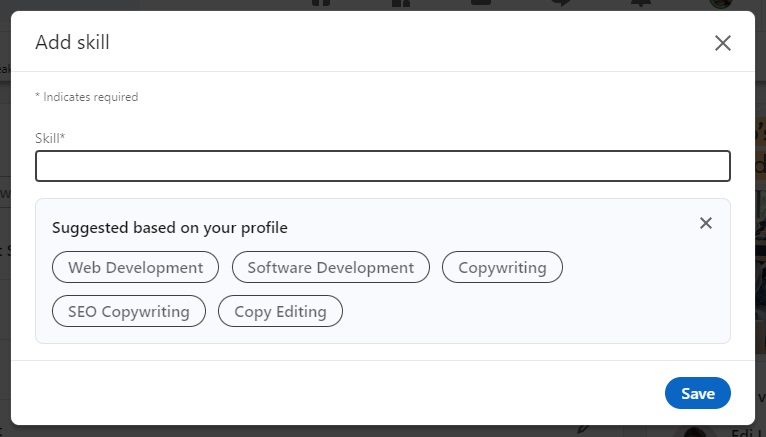This screenshot has height=437, width=766.
Task: Click the pencil edit icon behind the dialog
Action: pyautogui.click(x=583, y=431)
